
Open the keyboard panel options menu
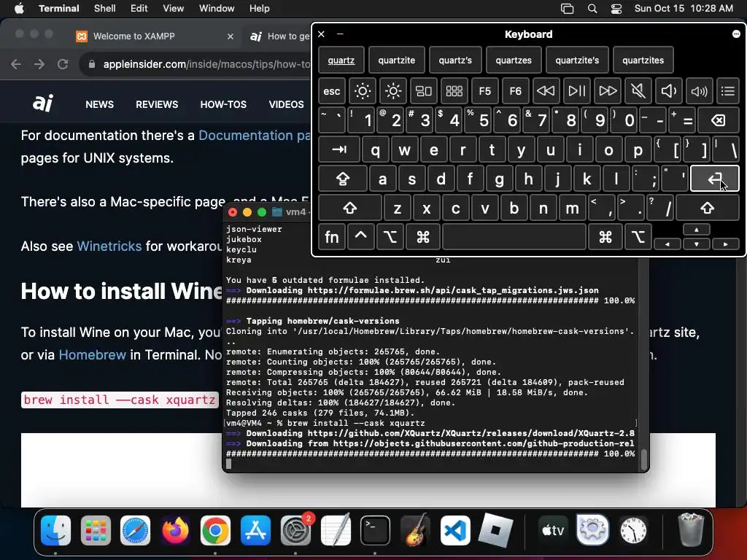[736, 34]
